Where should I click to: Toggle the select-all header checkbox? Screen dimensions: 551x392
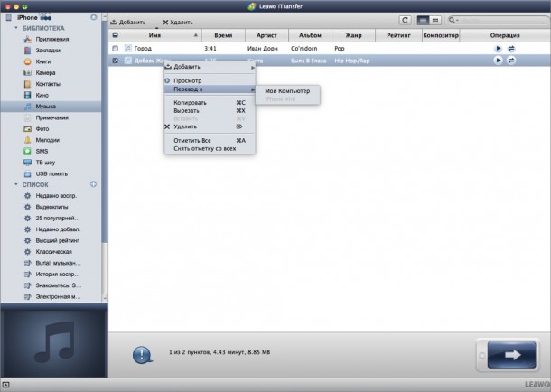coord(116,35)
